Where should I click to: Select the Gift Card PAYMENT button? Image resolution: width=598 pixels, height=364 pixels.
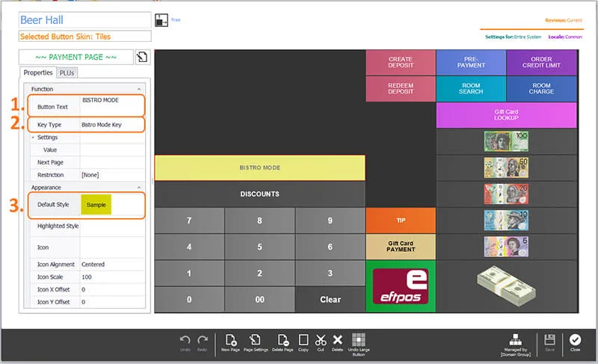pos(401,247)
